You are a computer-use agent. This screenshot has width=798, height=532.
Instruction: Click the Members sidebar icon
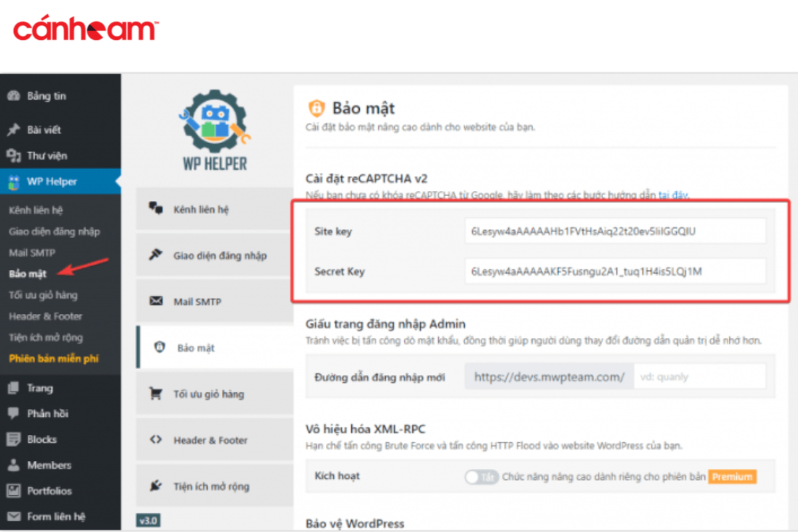[x=13, y=465]
